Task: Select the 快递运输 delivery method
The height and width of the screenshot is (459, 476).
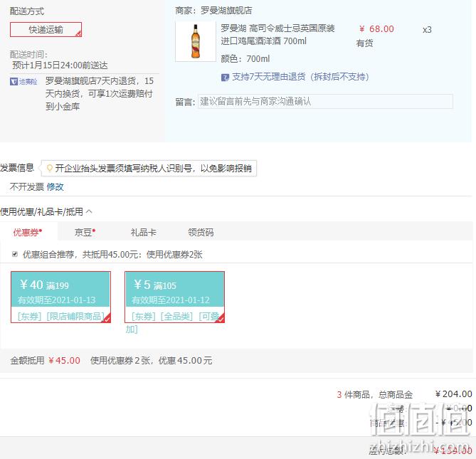Action: (46, 30)
